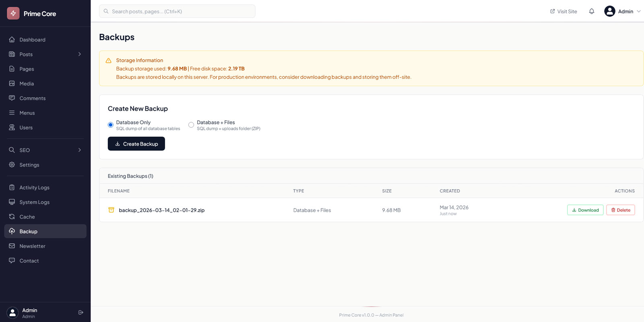Click the Cache refresh icon in sidebar
The height and width of the screenshot is (322, 644).
point(12,217)
